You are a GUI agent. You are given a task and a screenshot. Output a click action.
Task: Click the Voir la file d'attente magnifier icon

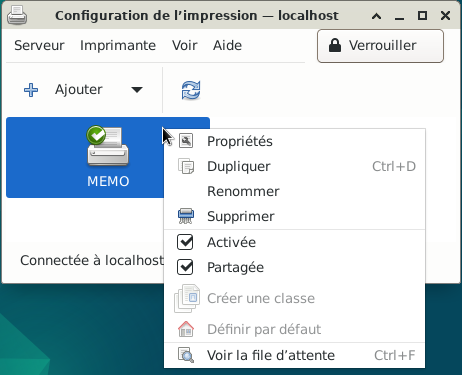point(186,355)
